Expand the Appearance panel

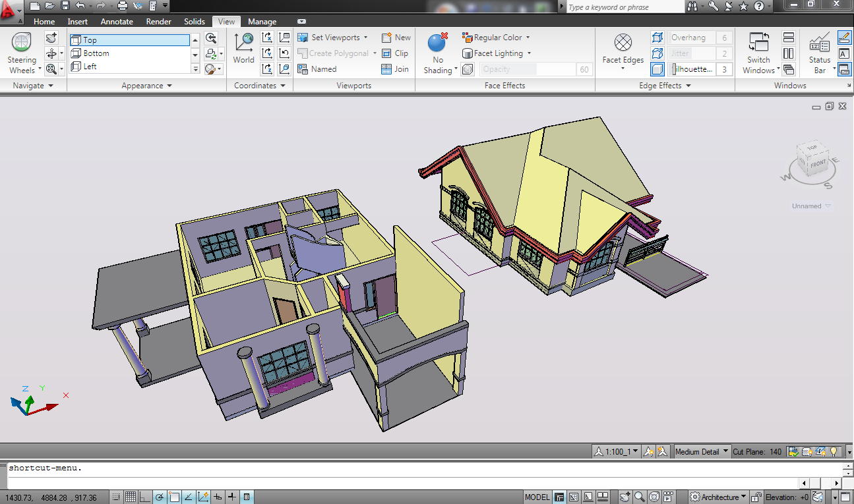[x=146, y=86]
